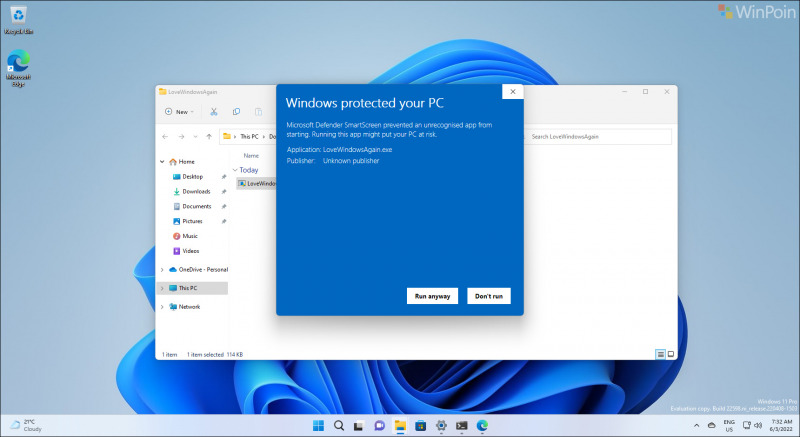
Task: Expand This PC tree node
Action: tap(162, 288)
